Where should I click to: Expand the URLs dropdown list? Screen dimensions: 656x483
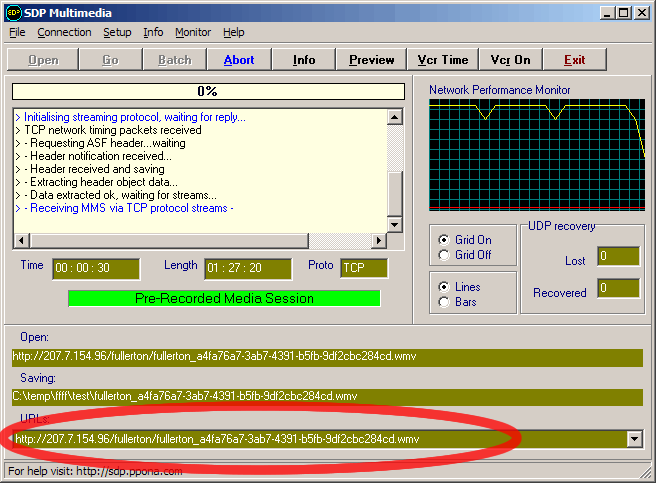point(633,439)
